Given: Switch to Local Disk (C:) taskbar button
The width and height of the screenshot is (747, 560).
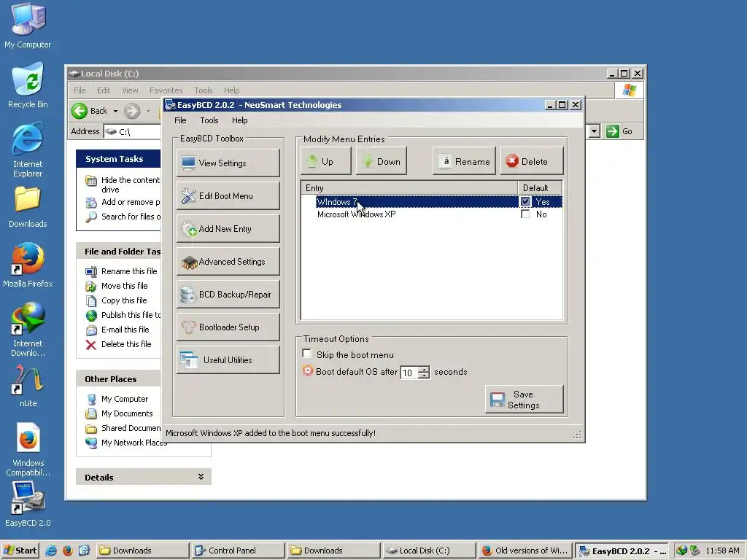Looking at the screenshot, I should [x=429, y=551].
